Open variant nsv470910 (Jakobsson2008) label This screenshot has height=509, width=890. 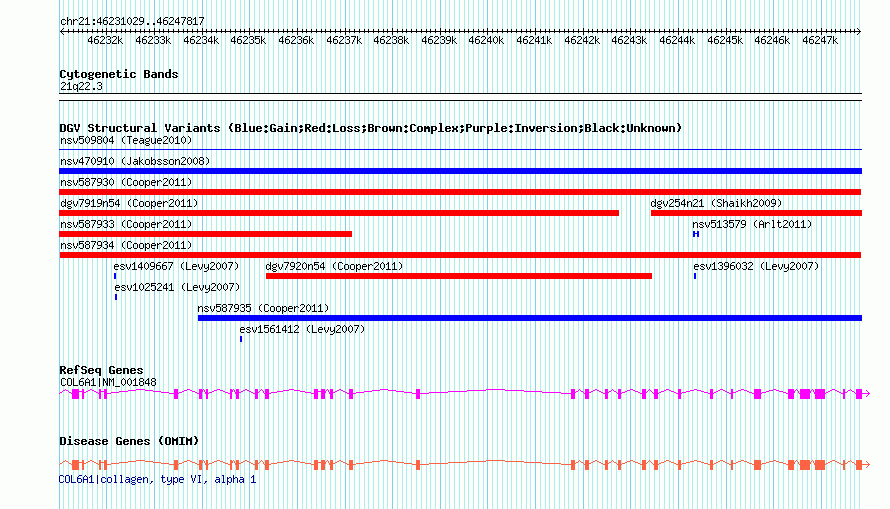click(x=135, y=161)
